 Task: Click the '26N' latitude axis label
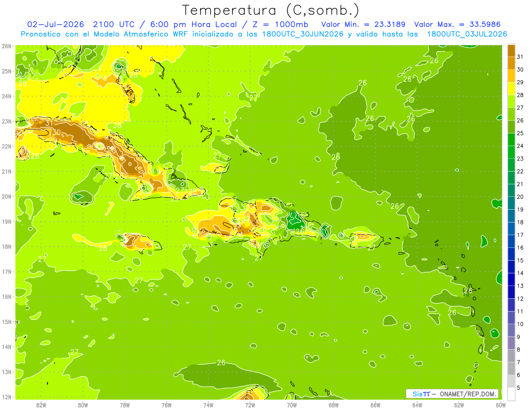tap(6, 46)
